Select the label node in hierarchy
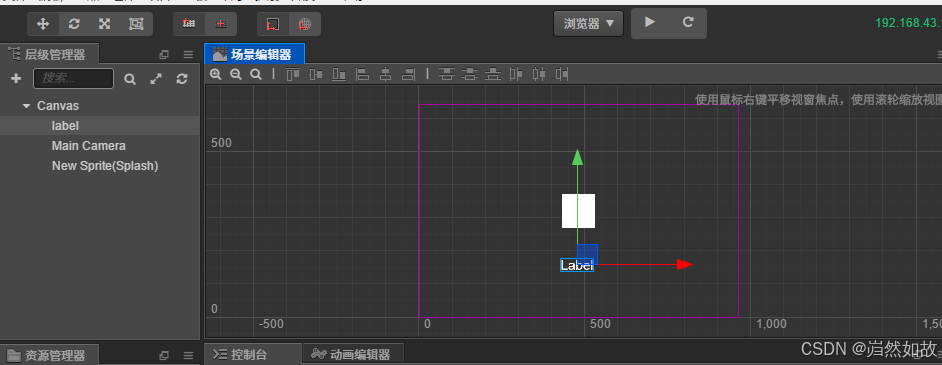This screenshot has width=942, height=365. point(100,126)
